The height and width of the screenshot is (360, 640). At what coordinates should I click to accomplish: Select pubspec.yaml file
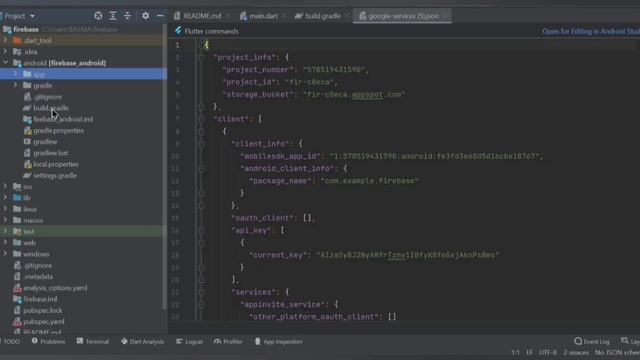tap(44, 322)
